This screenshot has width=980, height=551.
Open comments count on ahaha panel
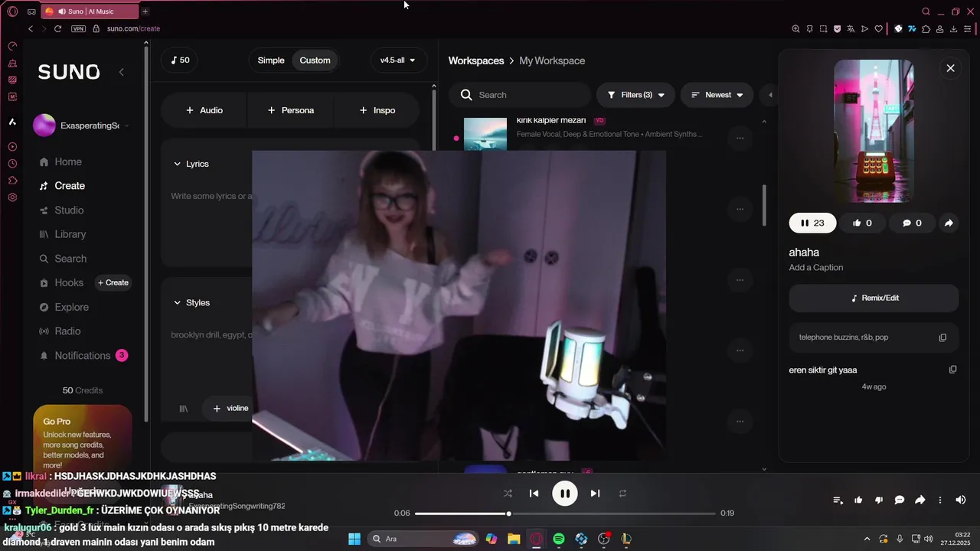912,223
